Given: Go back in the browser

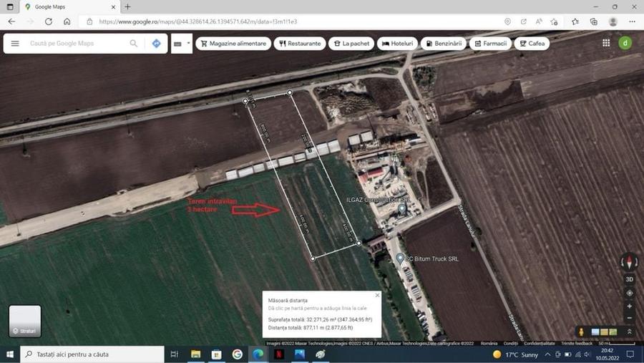Looking at the screenshot, I should (11, 21).
